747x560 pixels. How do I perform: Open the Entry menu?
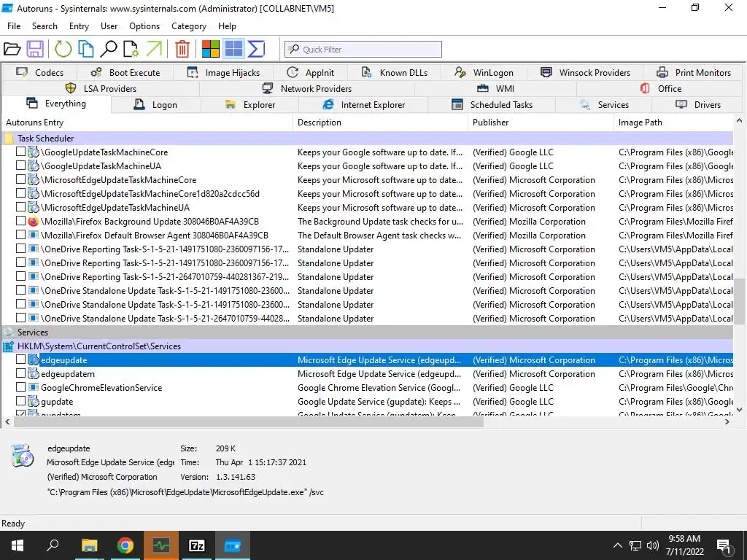click(x=79, y=26)
